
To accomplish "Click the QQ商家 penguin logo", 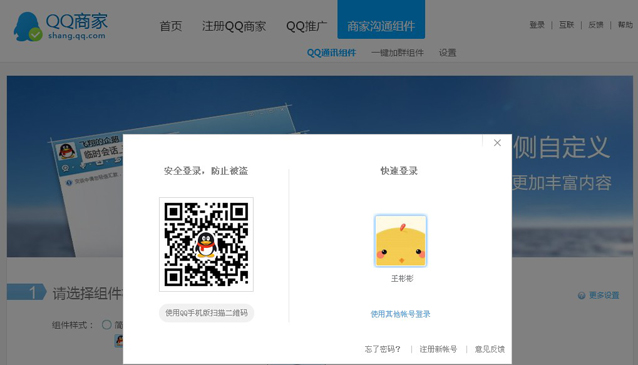I will tap(61, 26).
